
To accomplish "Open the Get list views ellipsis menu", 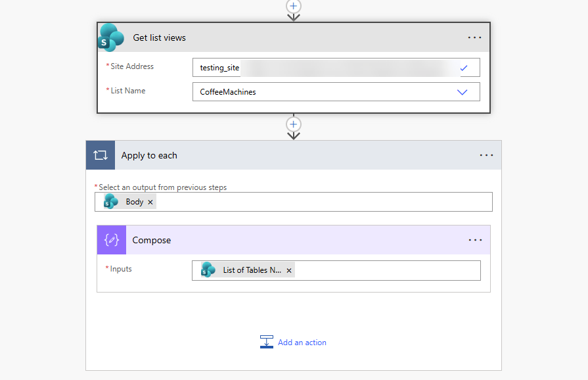I will pyautogui.click(x=474, y=37).
